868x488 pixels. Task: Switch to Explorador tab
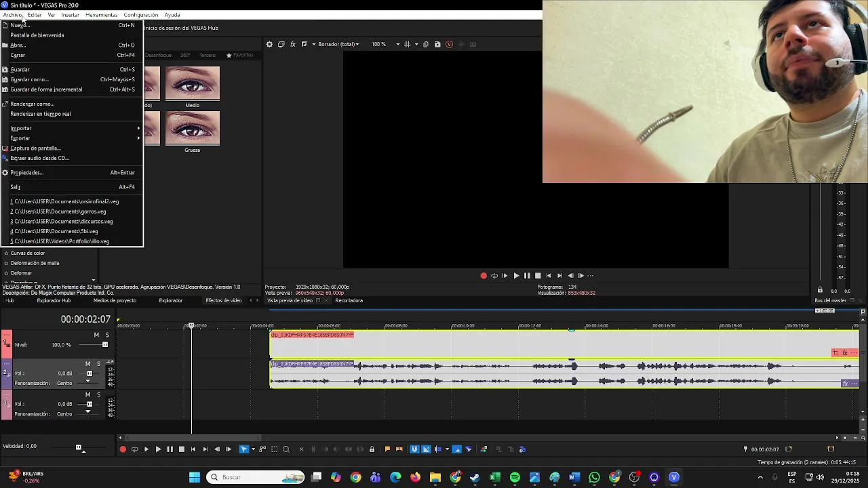click(x=171, y=300)
